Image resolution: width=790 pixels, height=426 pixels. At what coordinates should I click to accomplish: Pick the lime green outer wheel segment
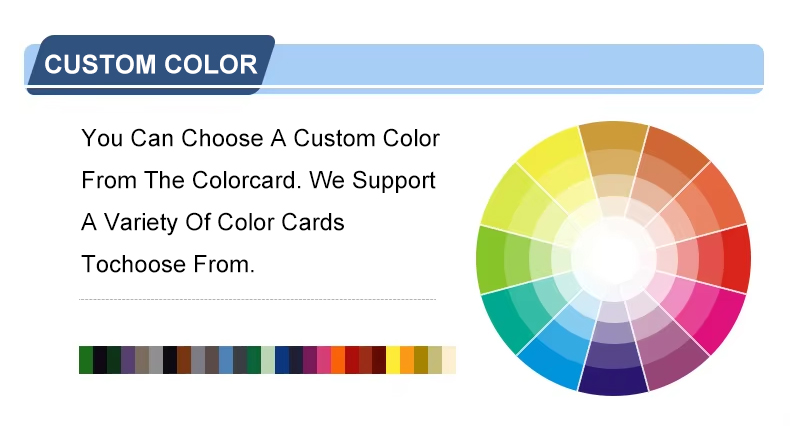click(492, 258)
